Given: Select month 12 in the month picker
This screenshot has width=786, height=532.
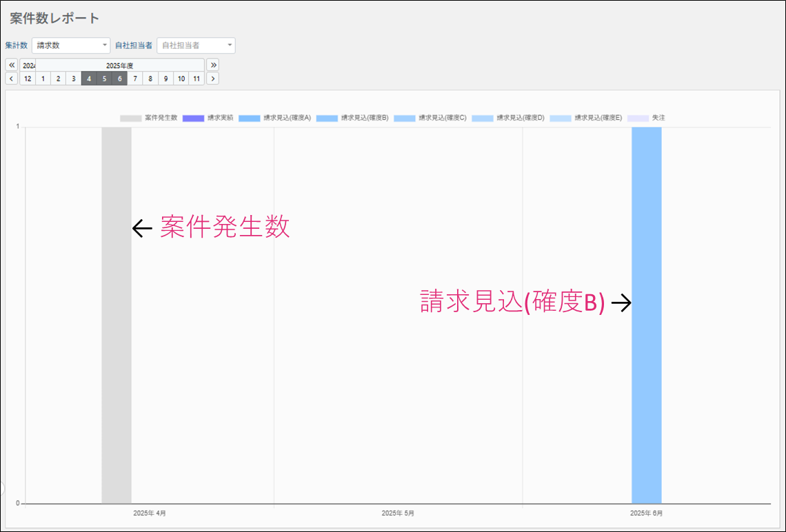Looking at the screenshot, I should click(28, 79).
